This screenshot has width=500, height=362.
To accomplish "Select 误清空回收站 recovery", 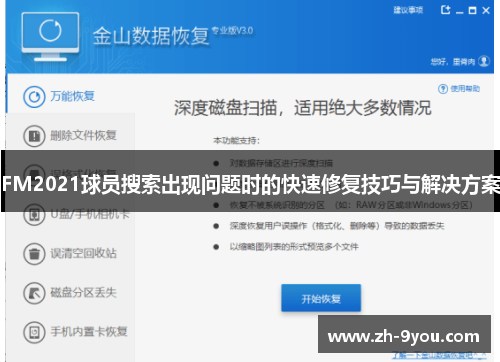I will pos(71,253).
